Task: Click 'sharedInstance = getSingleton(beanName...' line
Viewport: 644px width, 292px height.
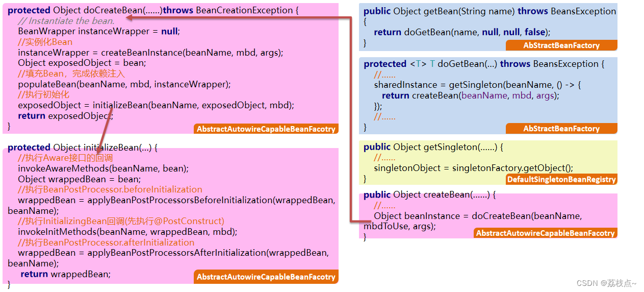Action: coord(478,85)
